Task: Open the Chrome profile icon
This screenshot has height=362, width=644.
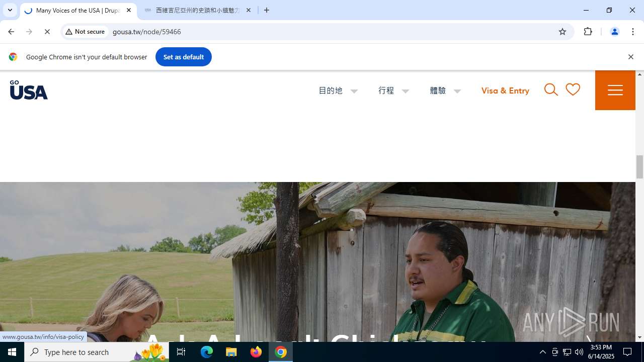Action: click(614, 32)
